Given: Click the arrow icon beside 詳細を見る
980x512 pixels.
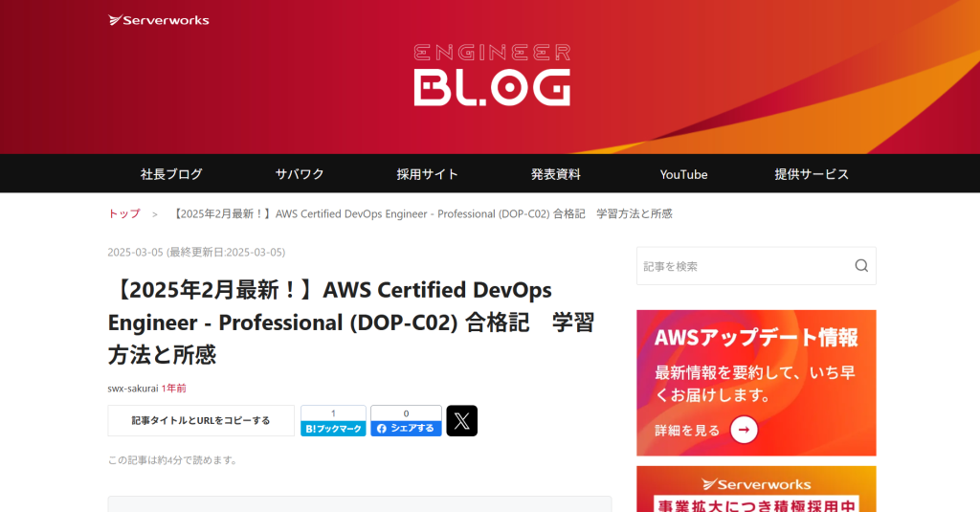Looking at the screenshot, I should point(744,430).
